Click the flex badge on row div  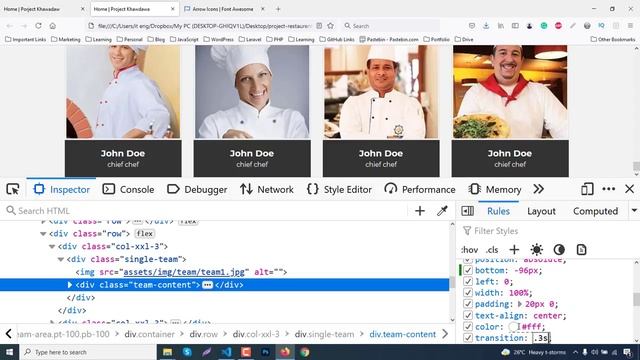pos(144,234)
